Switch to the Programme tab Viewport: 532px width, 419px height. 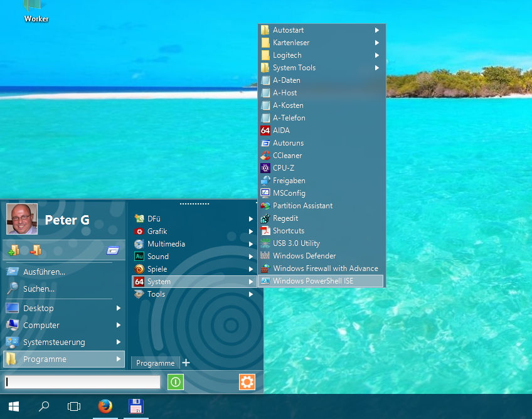(x=155, y=363)
